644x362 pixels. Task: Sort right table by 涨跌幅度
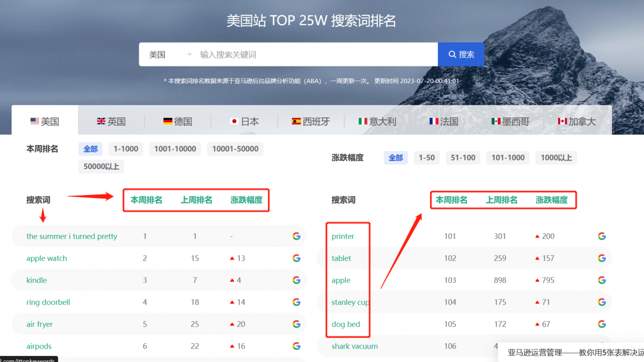pos(552,200)
